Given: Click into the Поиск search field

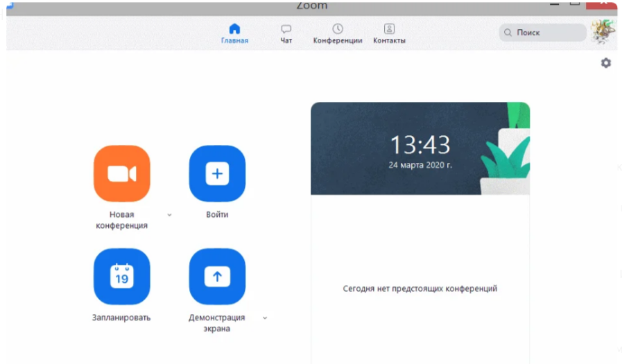Looking at the screenshot, I should click(x=542, y=33).
